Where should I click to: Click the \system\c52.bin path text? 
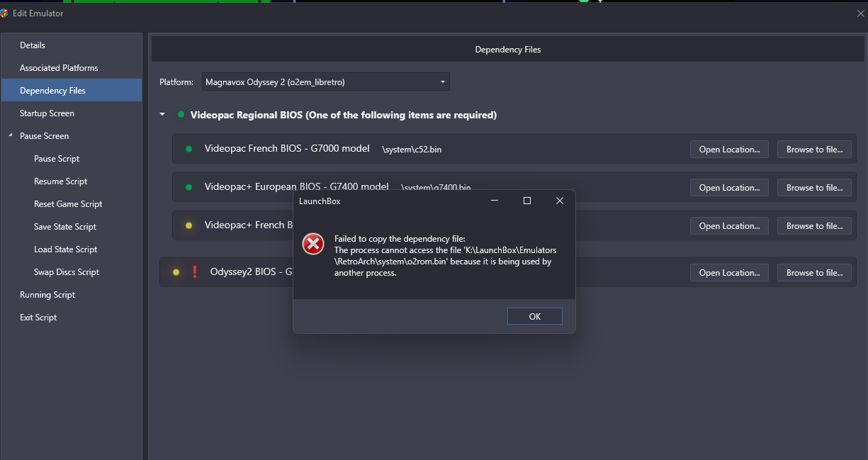[412, 150]
